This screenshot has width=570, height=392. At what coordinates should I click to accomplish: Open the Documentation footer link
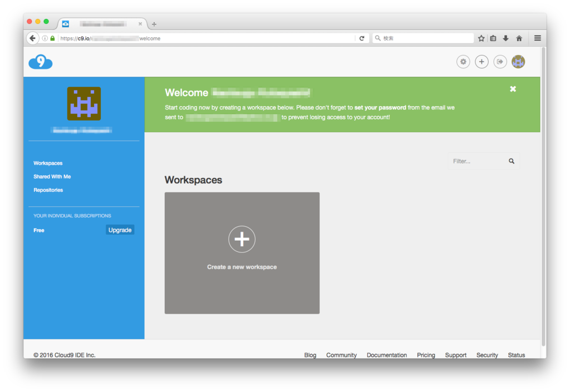click(x=387, y=355)
